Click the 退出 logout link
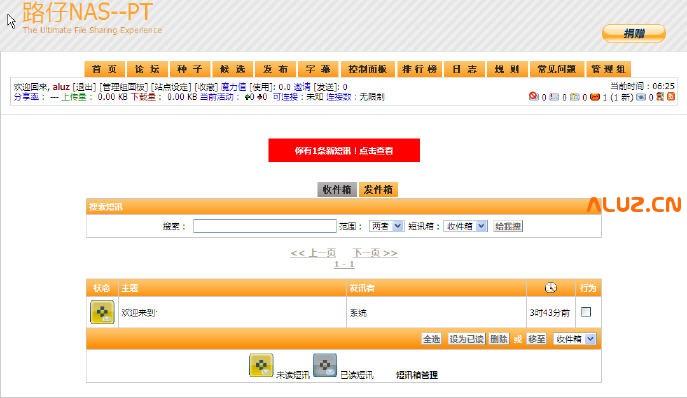 click(84, 87)
